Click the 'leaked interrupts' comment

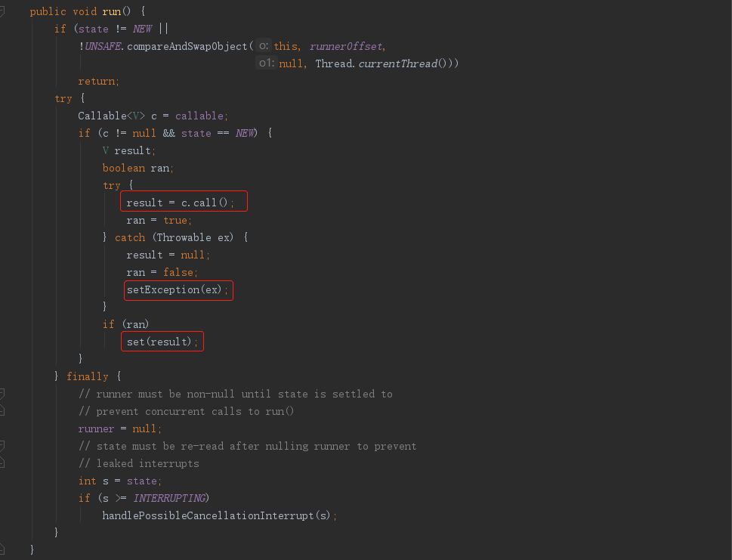139,464
